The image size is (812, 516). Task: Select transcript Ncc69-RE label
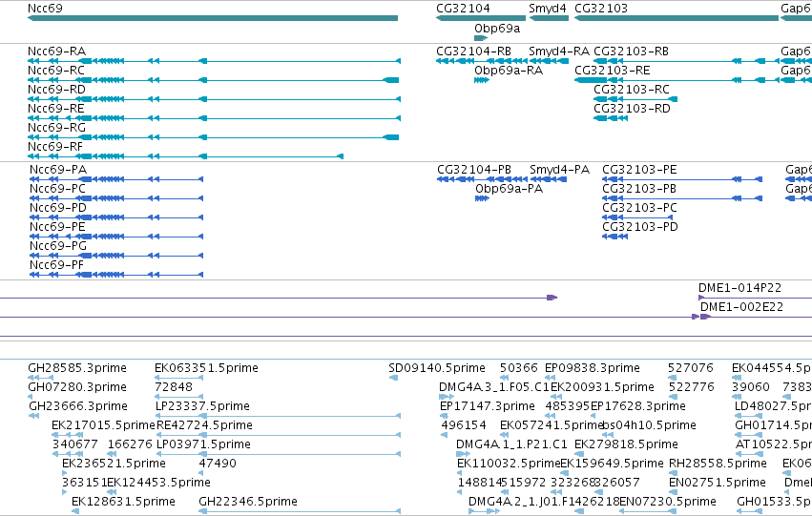56,109
